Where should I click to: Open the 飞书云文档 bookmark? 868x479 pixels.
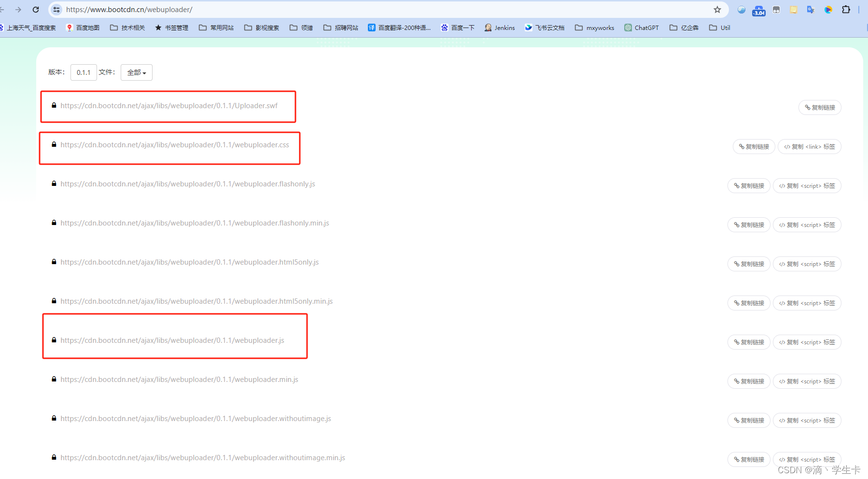coord(545,28)
